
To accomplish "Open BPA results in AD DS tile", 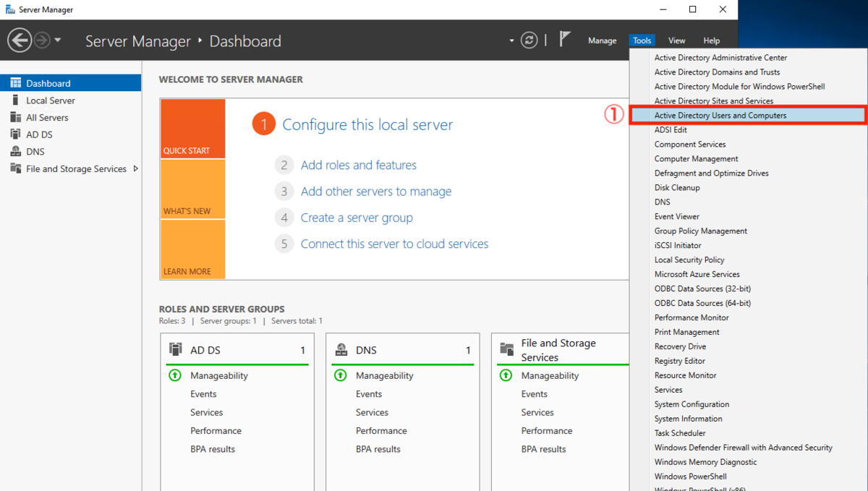I will pyautogui.click(x=213, y=449).
